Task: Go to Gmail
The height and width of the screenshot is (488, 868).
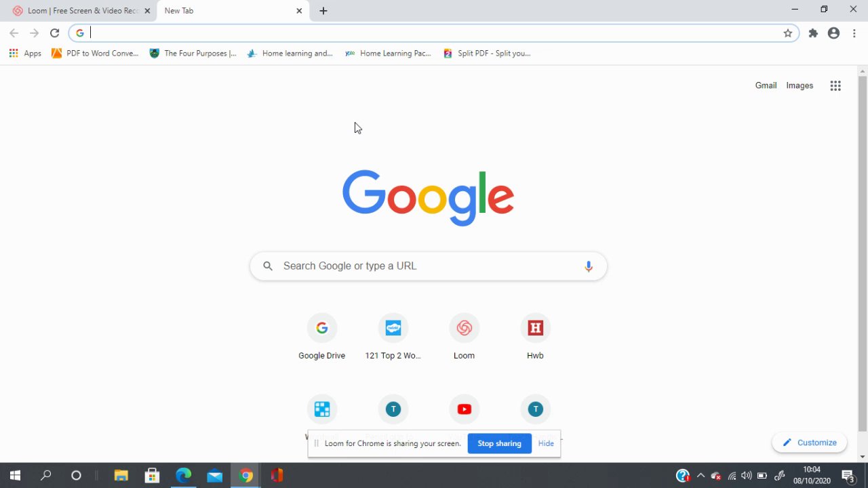Action: point(766,85)
